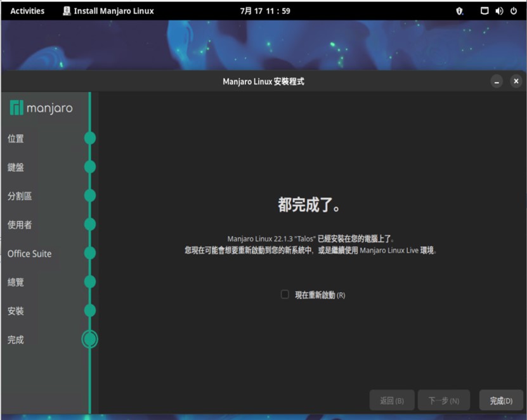Select the Office Suite step in sidebar
527x420 pixels.
30,253
